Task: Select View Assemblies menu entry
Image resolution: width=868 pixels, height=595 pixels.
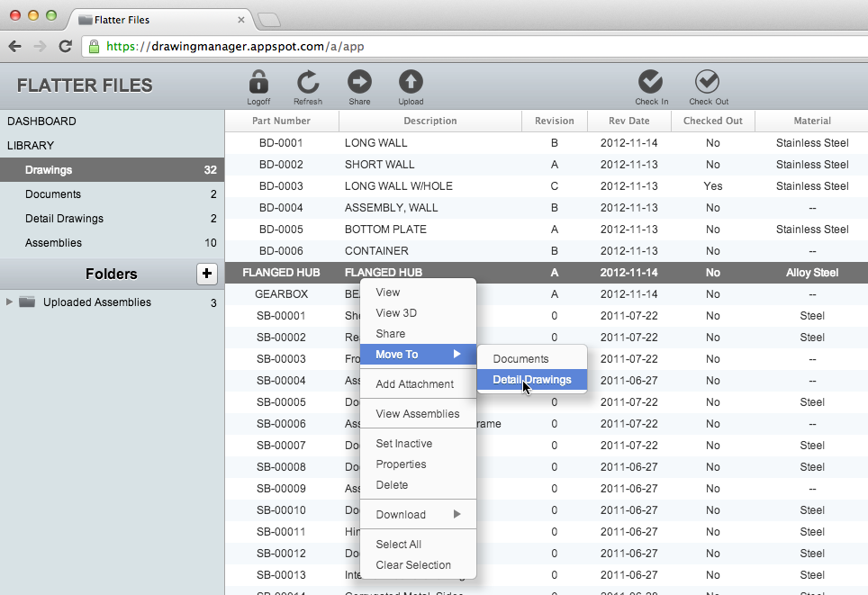Action: point(418,414)
